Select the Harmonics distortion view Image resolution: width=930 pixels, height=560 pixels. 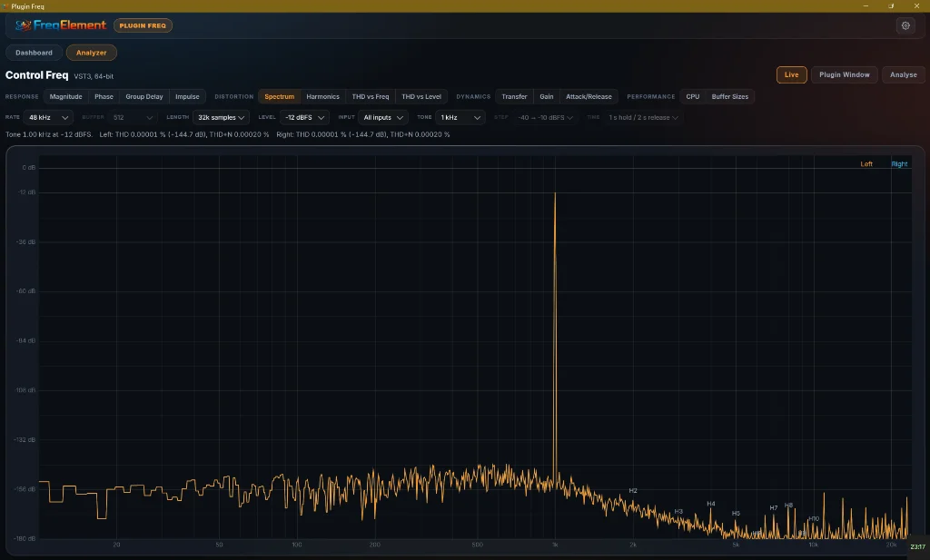pos(322,96)
